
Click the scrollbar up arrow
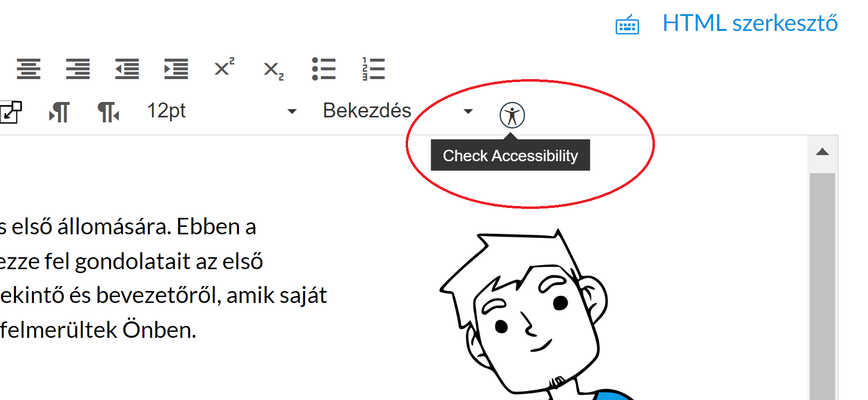(822, 152)
